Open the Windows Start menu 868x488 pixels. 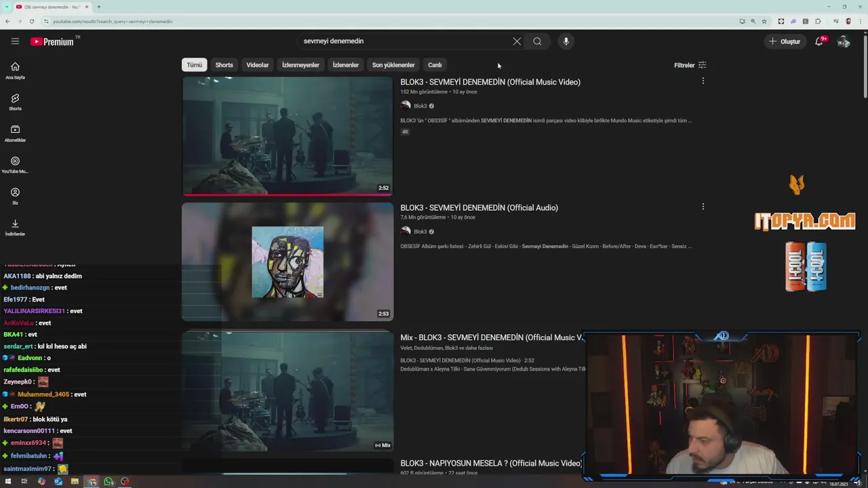click(8, 481)
